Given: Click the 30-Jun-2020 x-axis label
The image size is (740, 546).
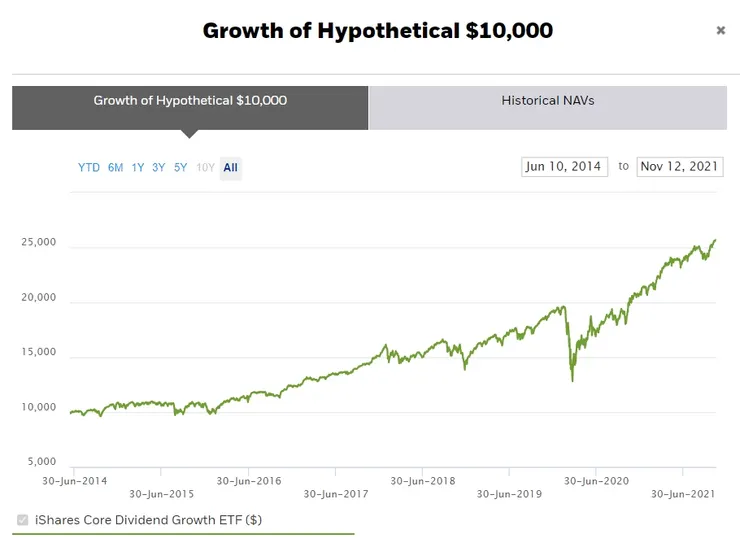Looking at the screenshot, I should point(596,480).
